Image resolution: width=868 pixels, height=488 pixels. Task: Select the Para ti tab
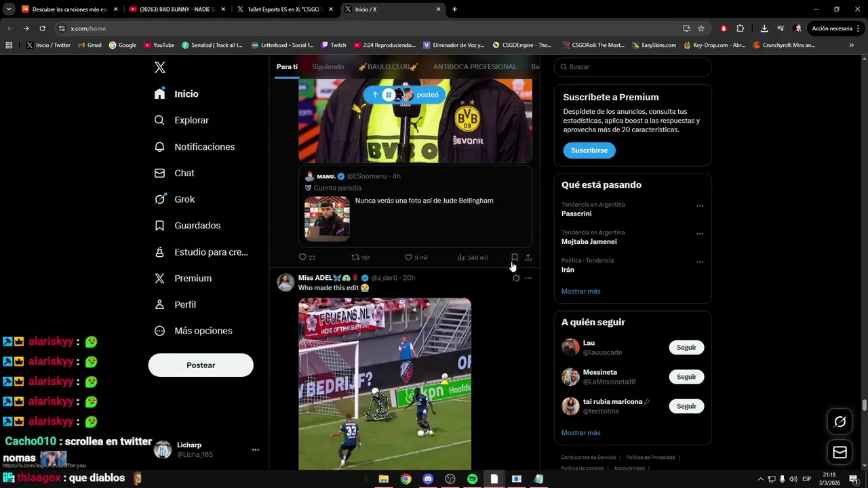point(287,66)
